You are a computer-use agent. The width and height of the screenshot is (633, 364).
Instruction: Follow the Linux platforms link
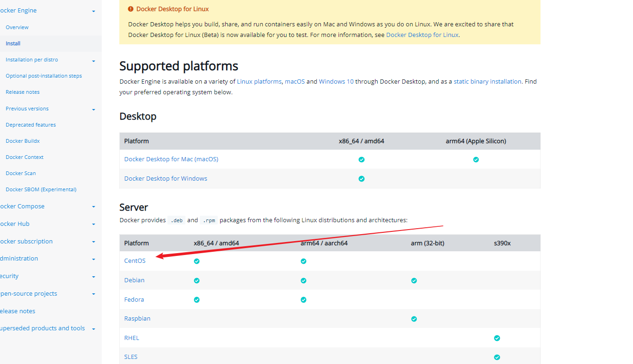pos(259,81)
